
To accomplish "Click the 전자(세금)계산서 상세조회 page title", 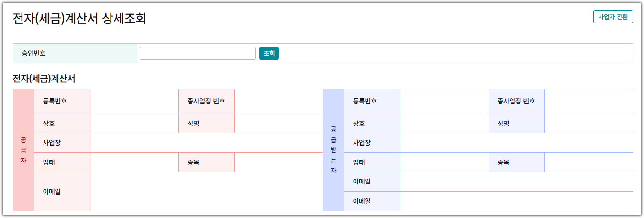I will click(79, 18).
